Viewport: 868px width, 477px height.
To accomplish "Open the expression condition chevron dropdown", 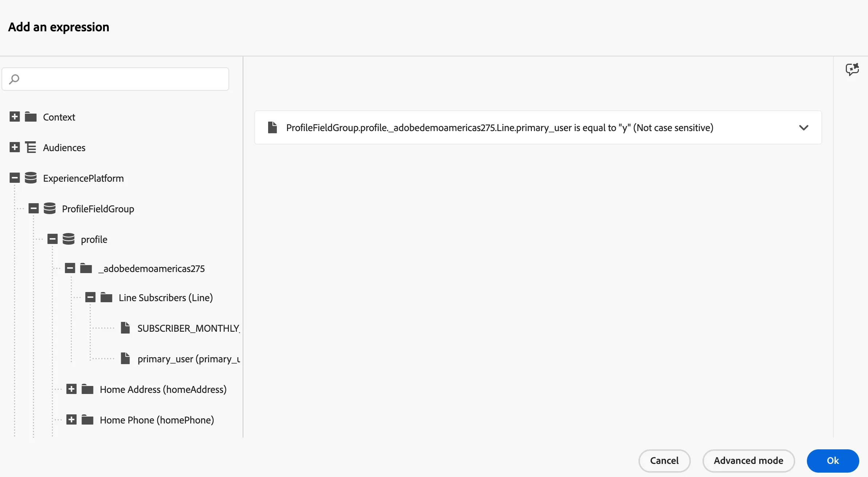I will click(804, 127).
